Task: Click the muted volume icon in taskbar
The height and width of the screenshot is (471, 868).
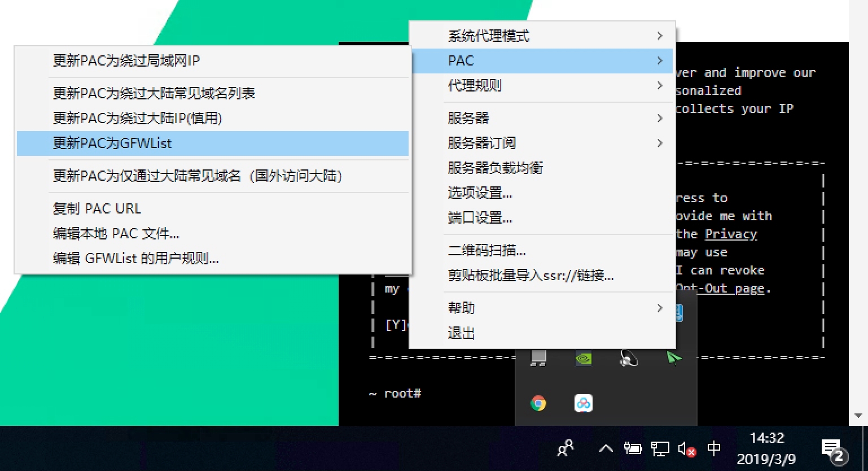Action: coord(686,449)
